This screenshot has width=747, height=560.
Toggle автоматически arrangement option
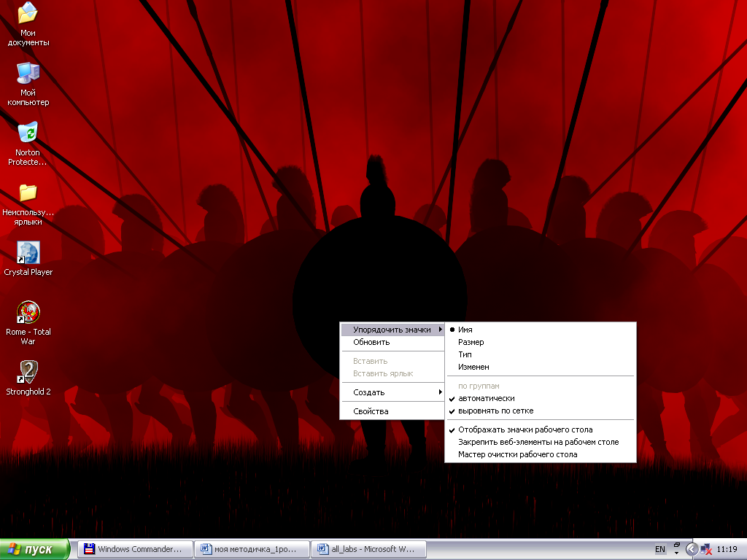coord(541,398)
